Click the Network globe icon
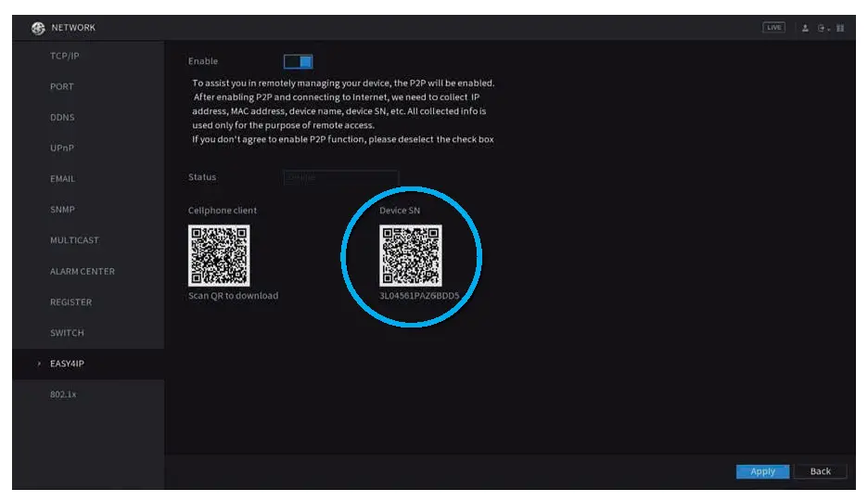The width and height of the screenshot is (868, 501). pos(38,28)
